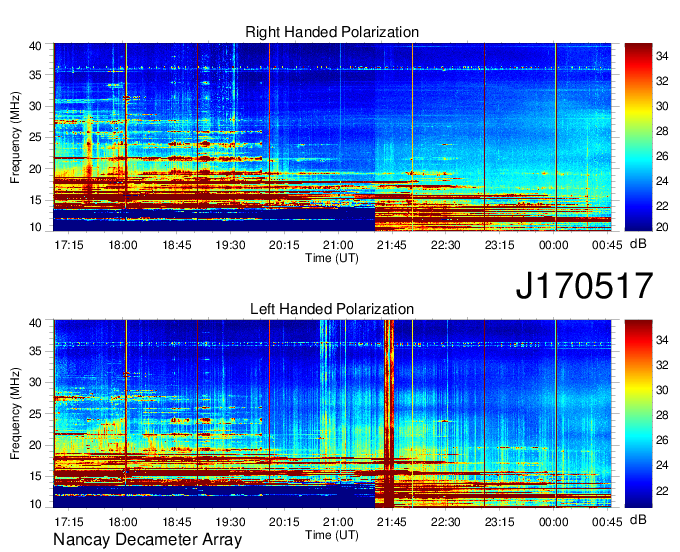Click the "35" MHz tick on Right Handed plot
The width and height of the screenshot is (680, 552).
click(35, 75)
